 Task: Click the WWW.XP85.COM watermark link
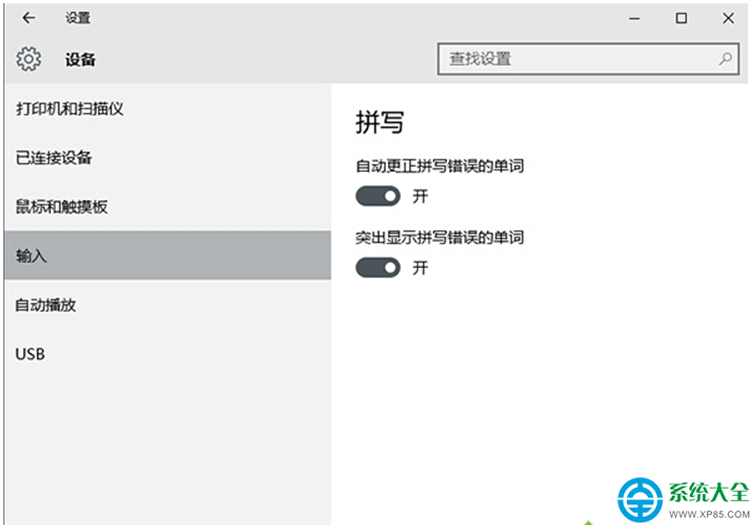tap(710, 514)
